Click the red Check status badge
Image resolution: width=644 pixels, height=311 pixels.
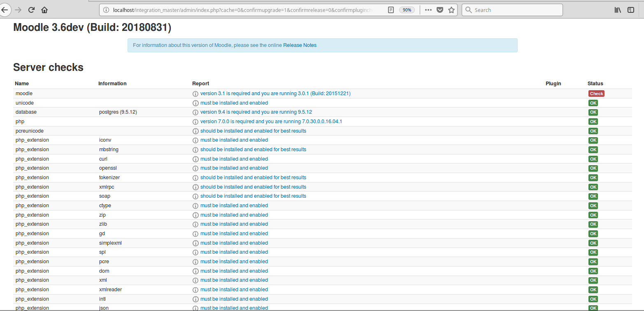pos(596,94)
